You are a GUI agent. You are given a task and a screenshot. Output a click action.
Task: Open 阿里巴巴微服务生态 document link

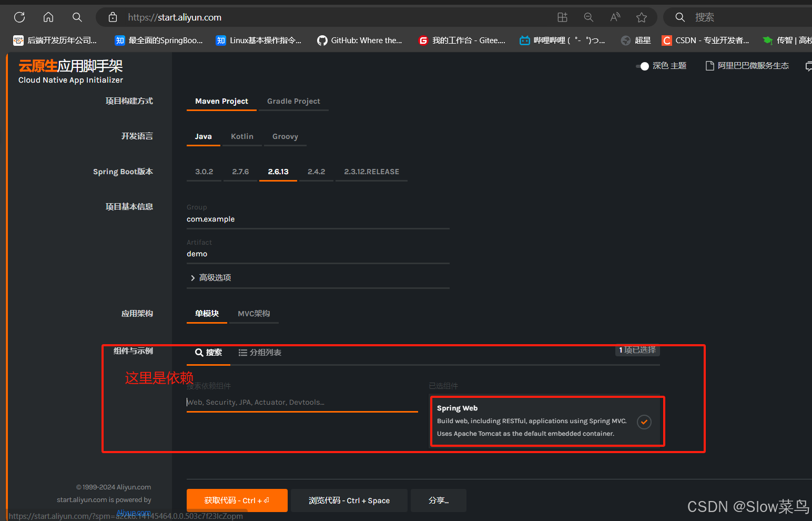click(x=747, y=66)
